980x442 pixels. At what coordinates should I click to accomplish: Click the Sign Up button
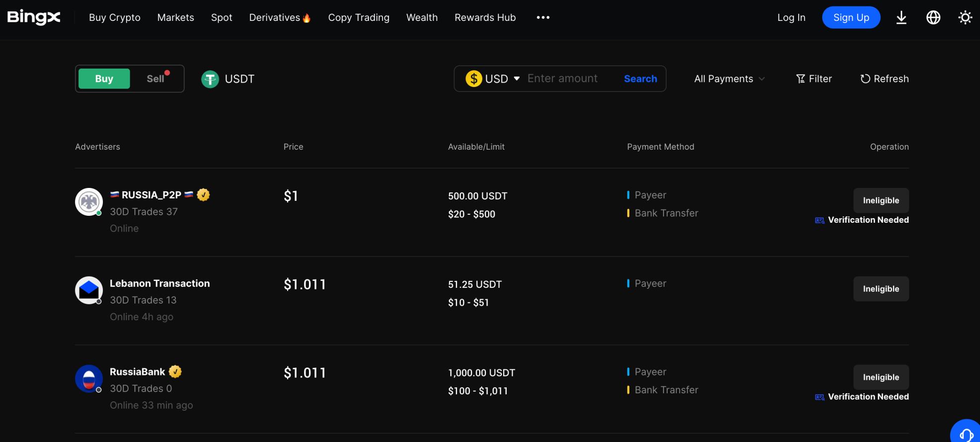click(851, 17)
